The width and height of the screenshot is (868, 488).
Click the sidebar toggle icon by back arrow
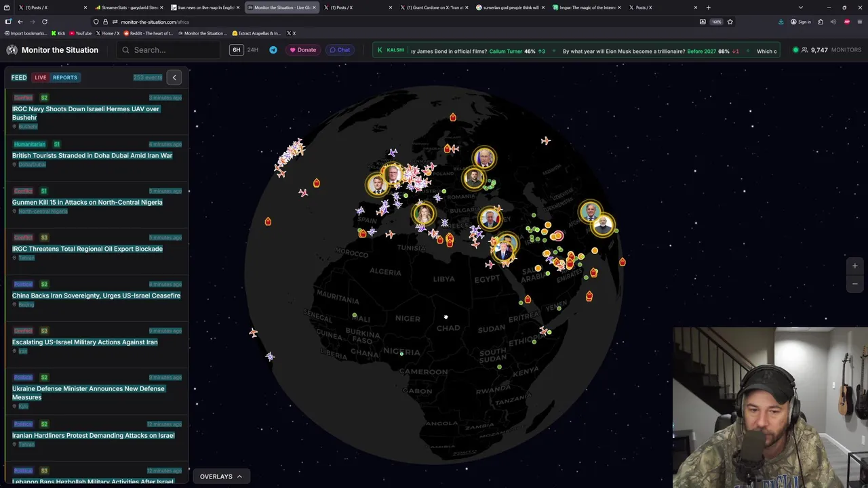click(8, 22)
